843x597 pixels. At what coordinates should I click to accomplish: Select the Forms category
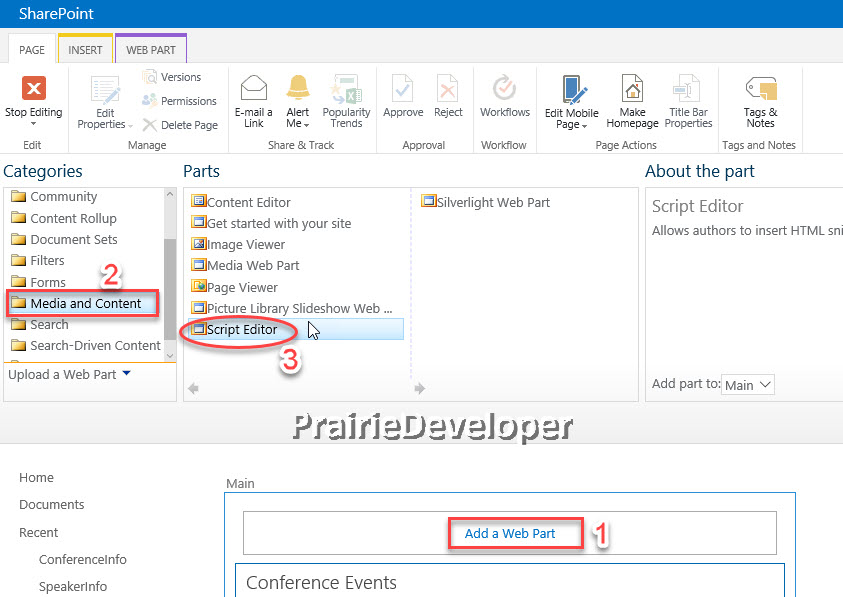(38, 282)
